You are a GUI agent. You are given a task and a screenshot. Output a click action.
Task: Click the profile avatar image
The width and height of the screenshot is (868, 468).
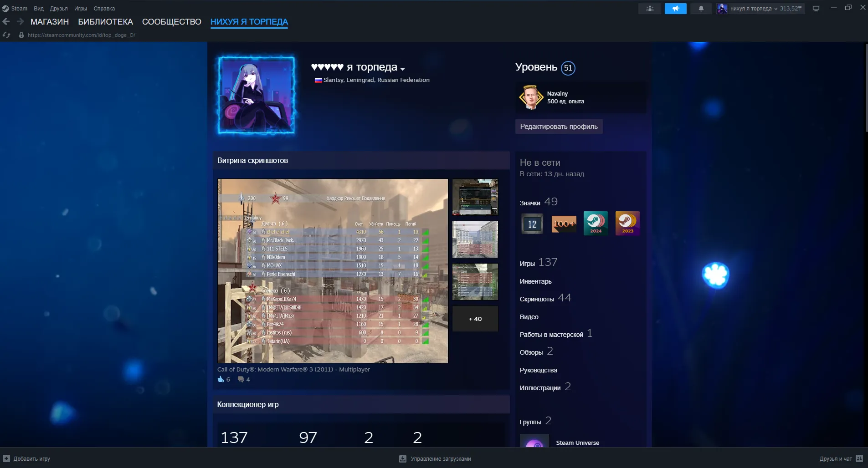257,95
